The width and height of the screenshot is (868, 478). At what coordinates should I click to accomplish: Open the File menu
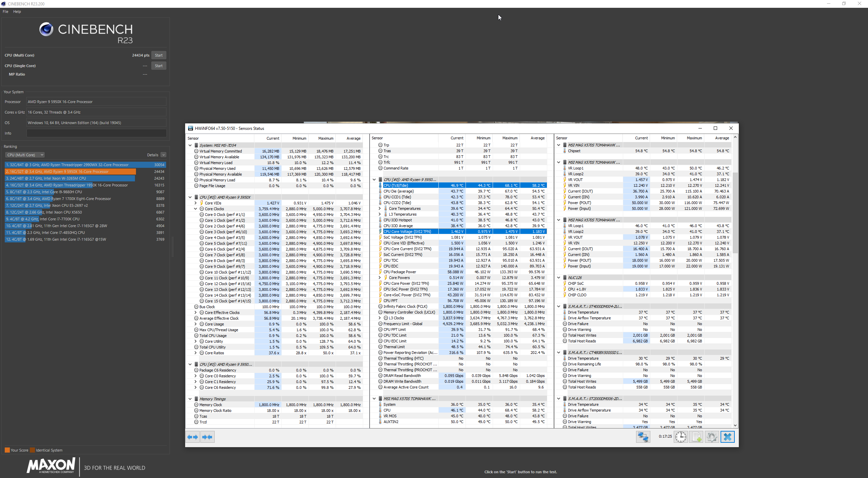pos(5,12)
